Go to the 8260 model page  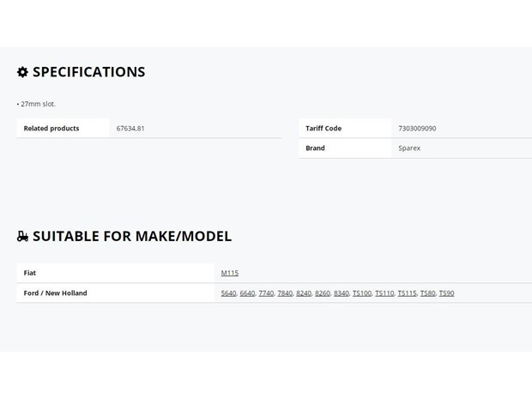pyautogui.click(x=323, y=293)
